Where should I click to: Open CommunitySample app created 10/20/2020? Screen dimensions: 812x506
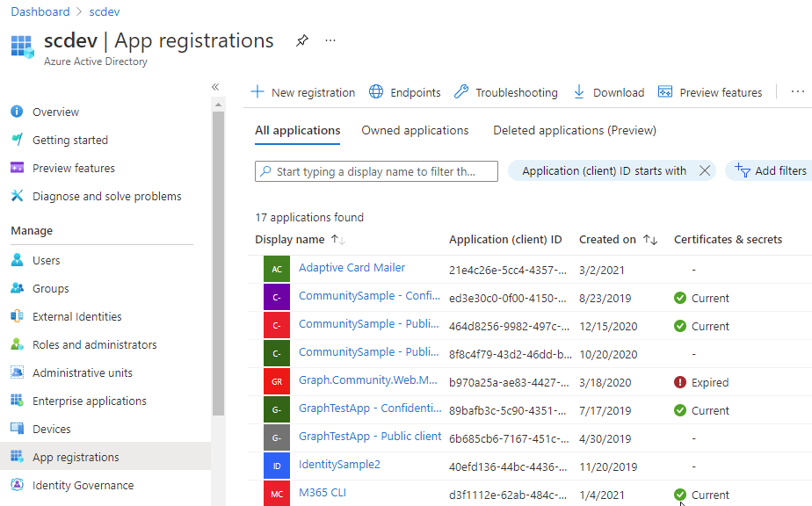369,351
